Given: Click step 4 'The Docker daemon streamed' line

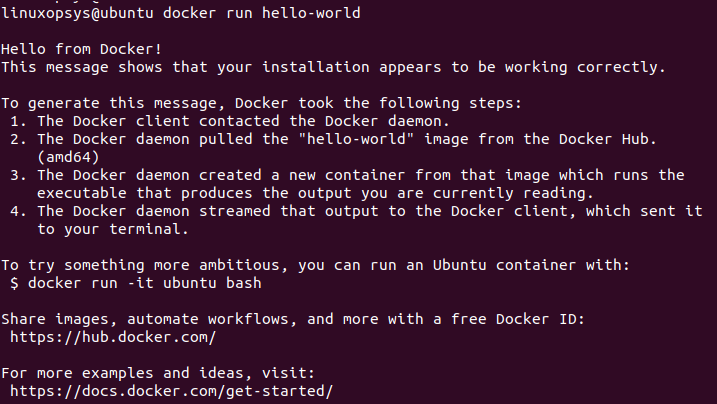Looking at the screenshot, I should tap(356, 211).
